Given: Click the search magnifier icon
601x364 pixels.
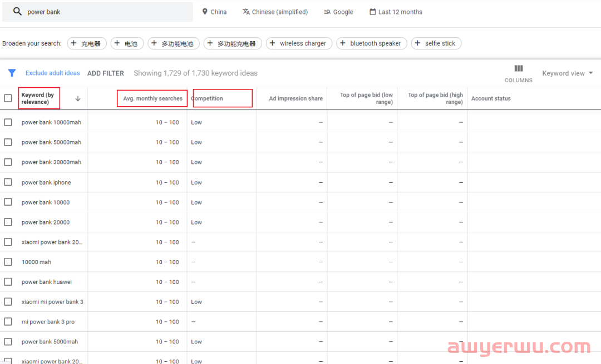Looking at the screenshot, I should pos(17,12).
